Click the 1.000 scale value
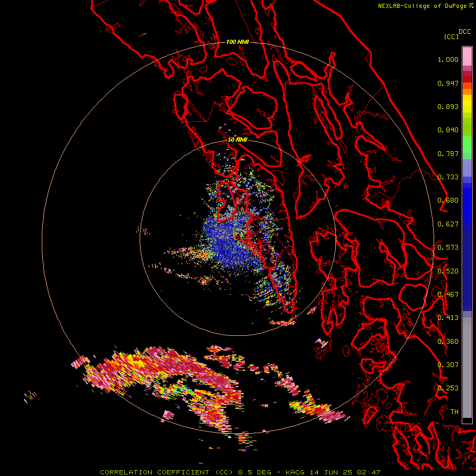476x476 pixels. click(x=448, y=59)
